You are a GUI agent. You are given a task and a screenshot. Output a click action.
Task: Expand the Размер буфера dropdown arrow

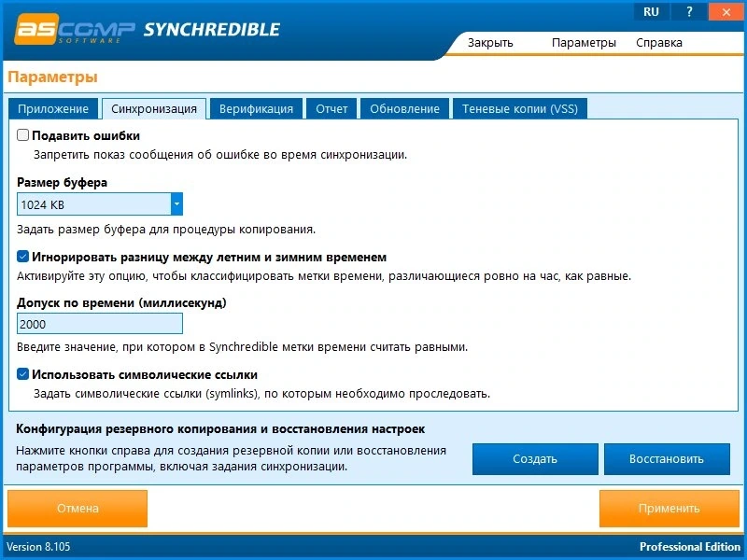point(176,204)
